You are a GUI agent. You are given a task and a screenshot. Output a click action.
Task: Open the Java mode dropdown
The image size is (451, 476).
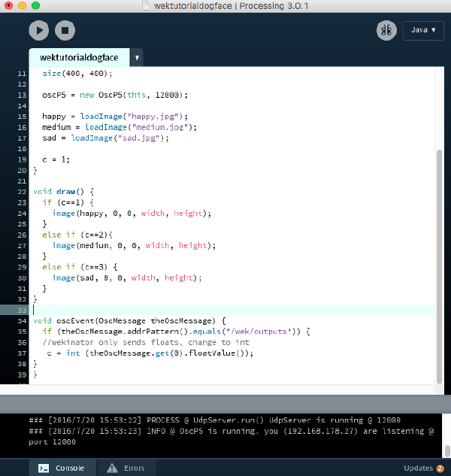point(423,30)
